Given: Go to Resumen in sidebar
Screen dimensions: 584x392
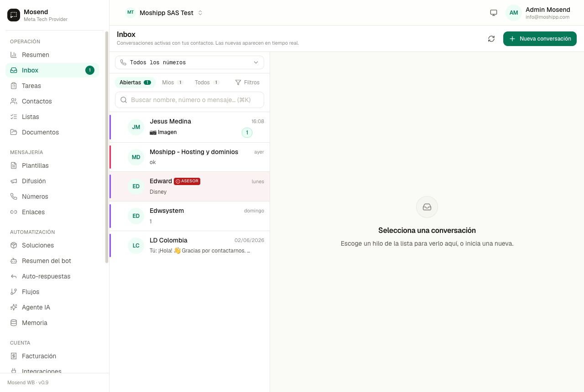Looking at the screenshot, I should tap(52, 55).
